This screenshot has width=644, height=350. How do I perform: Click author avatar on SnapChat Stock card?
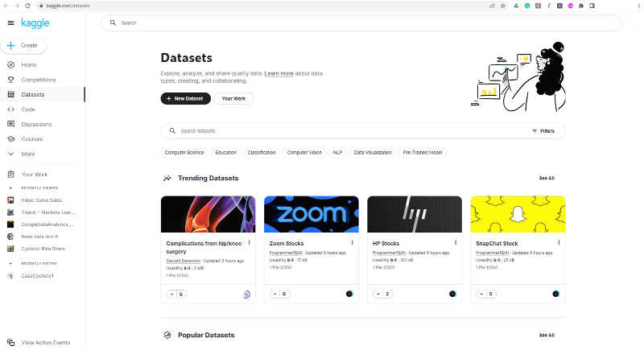point(555,294)
